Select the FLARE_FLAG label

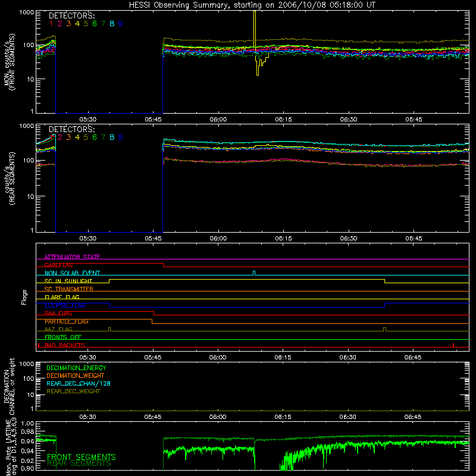(x=62, y=297)
